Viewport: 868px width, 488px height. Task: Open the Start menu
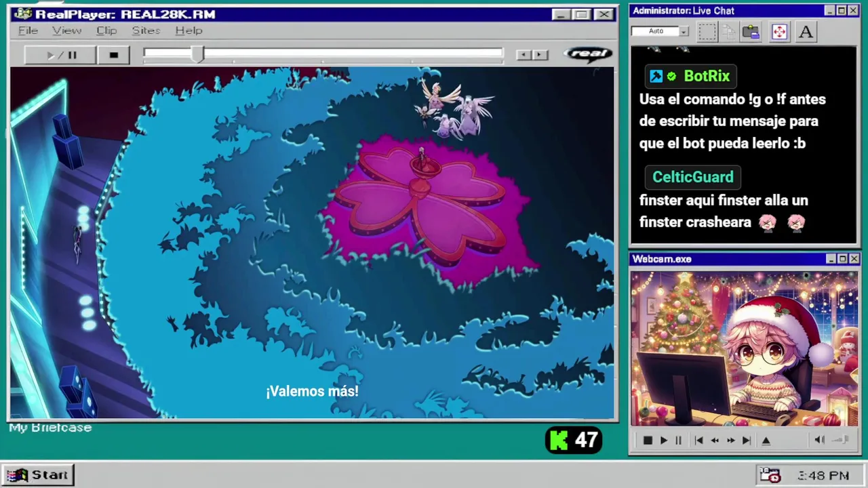click(38, 475)
